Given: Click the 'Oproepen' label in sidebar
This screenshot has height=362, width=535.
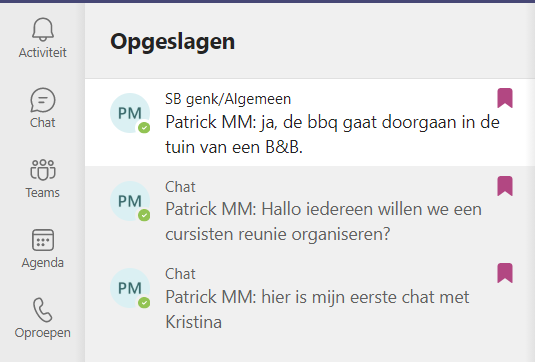Looking at the screenshot, I should 43,333.
